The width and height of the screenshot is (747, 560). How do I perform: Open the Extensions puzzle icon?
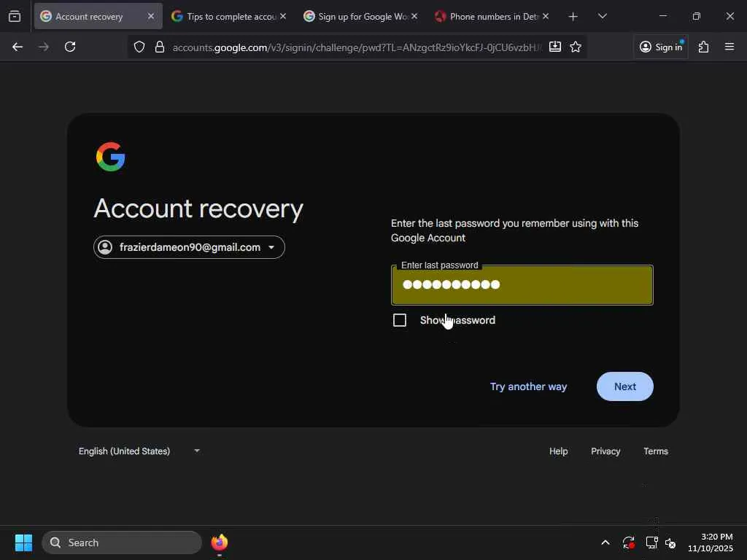pyautogui.click(x=704, y=47)
